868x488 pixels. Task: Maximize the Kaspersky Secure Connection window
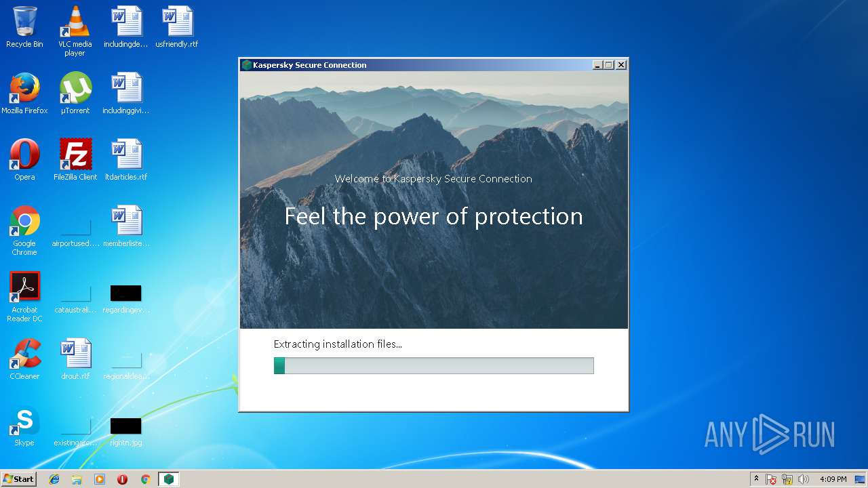tap(609, 65)
